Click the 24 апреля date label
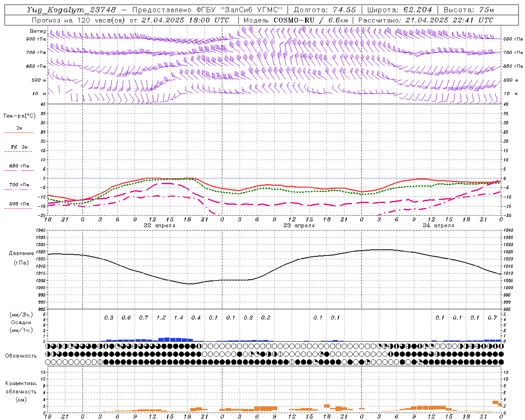 coord(438,226)
